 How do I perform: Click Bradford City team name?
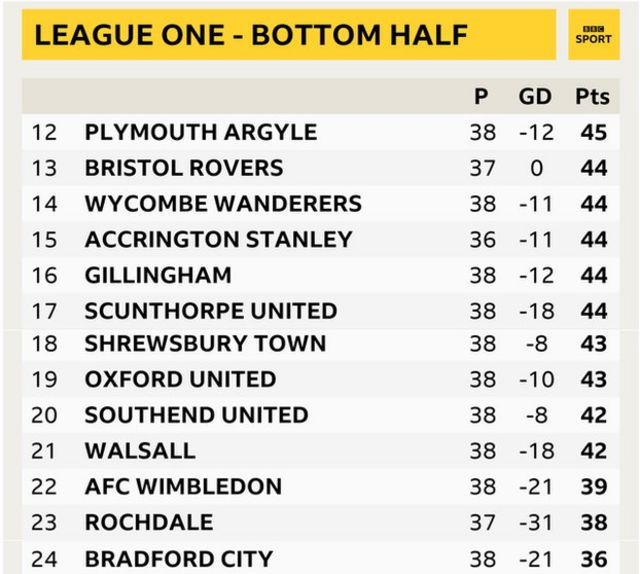coord(178,559)
